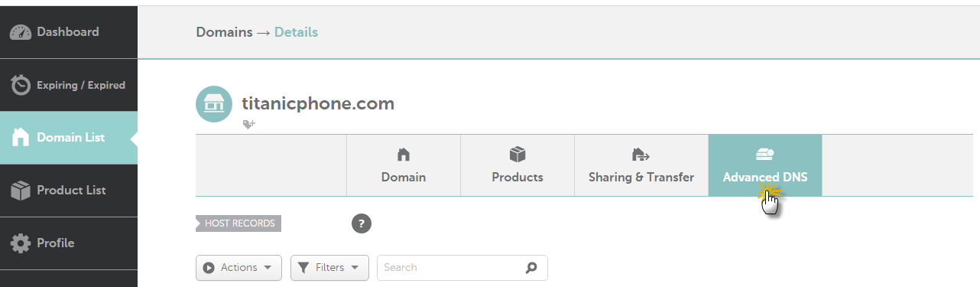Click the filter funnel icon
Screen dimensions: 980x287
point(303,268)
